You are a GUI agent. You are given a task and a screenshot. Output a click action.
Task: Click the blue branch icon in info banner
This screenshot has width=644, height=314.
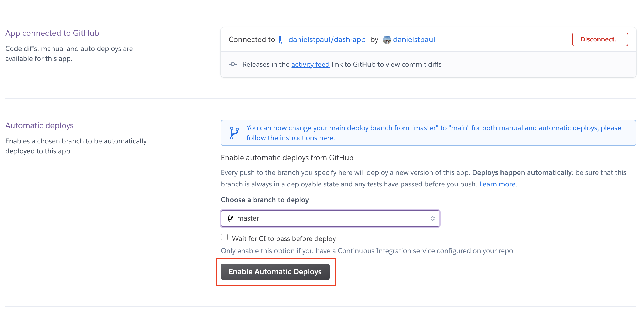pyautogui.click(x=234, y=133)
